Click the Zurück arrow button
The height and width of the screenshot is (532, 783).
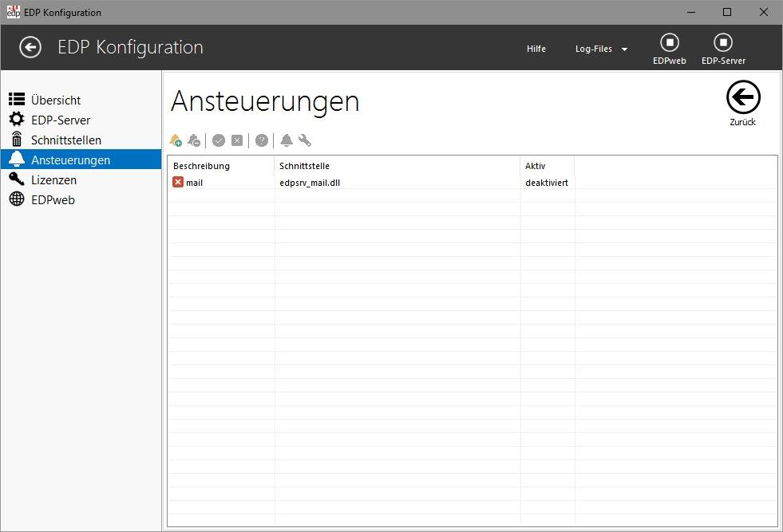743,104
